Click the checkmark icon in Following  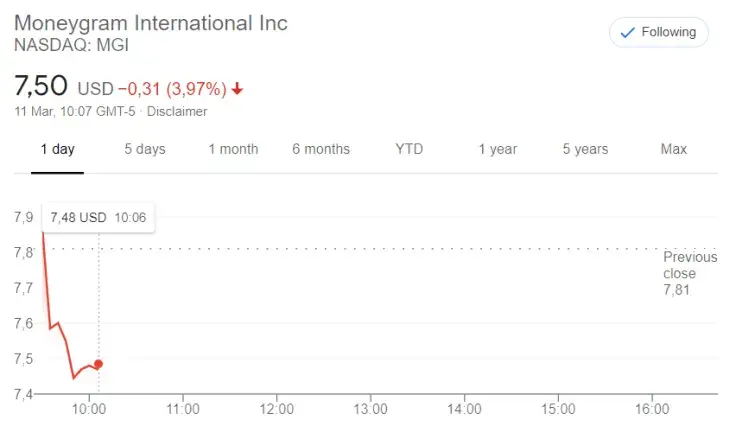tap(628, 32)
